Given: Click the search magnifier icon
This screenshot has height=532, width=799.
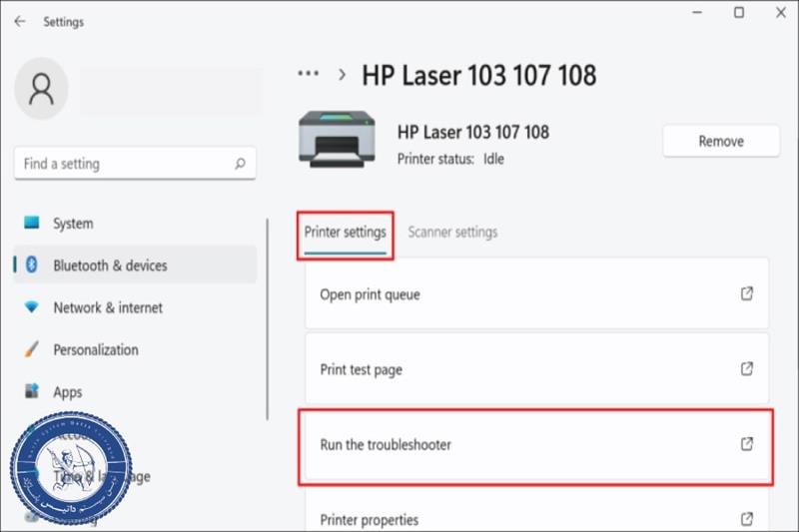Looking at the screenshot, I should point(240,164).
